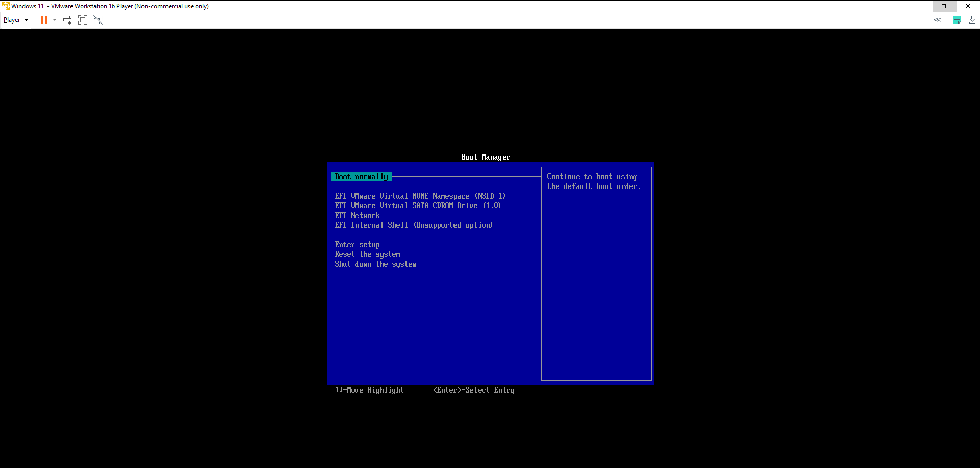Collapse the toolbar device chevrons
The image size is (980, 468).
[937, 20]
